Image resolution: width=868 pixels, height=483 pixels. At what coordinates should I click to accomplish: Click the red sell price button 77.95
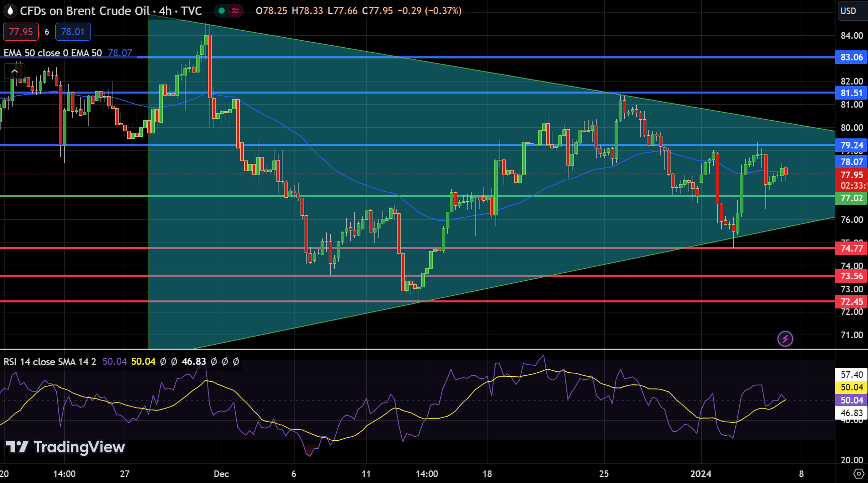pyautogui.click(x=21, y=32)
